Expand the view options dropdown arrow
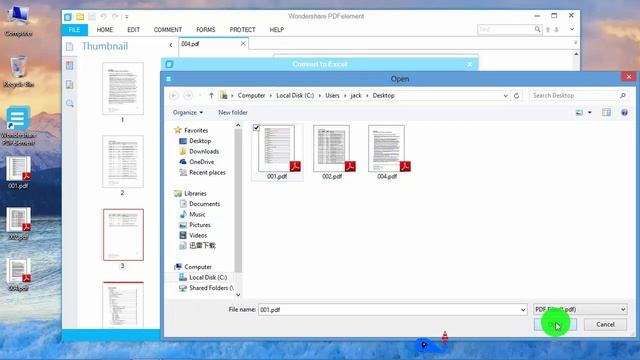This screenshot has height=360, width=640. click(x=590, y=112)
